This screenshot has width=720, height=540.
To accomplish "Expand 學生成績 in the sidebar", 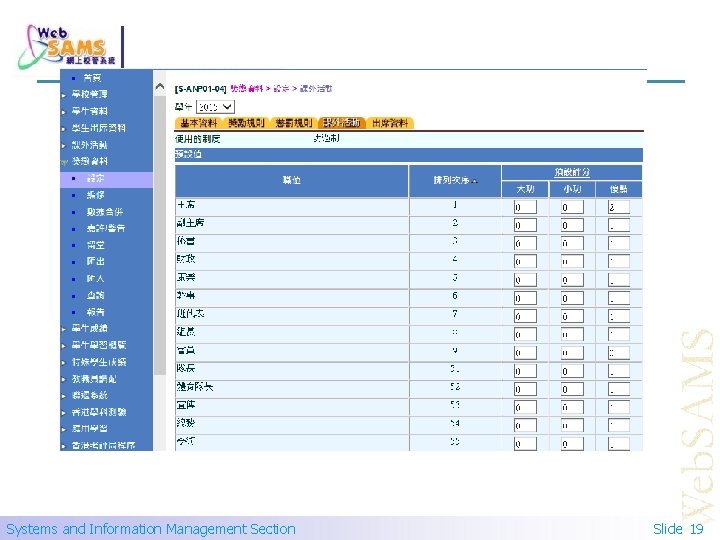I will [x=90, y=328].
